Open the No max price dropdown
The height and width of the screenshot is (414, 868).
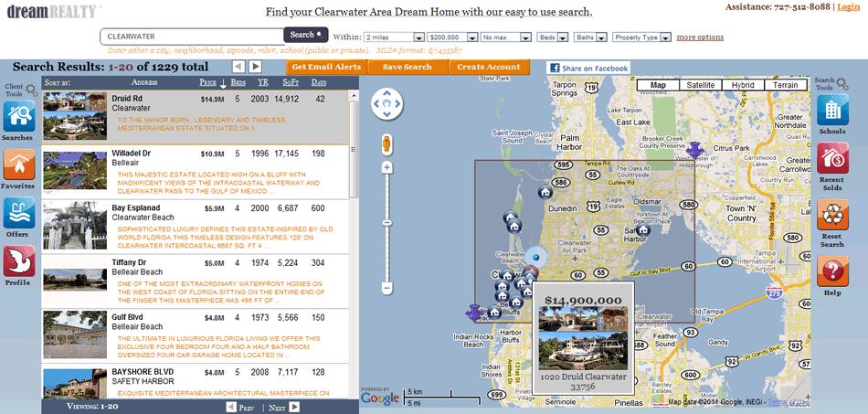pos(506,37)
